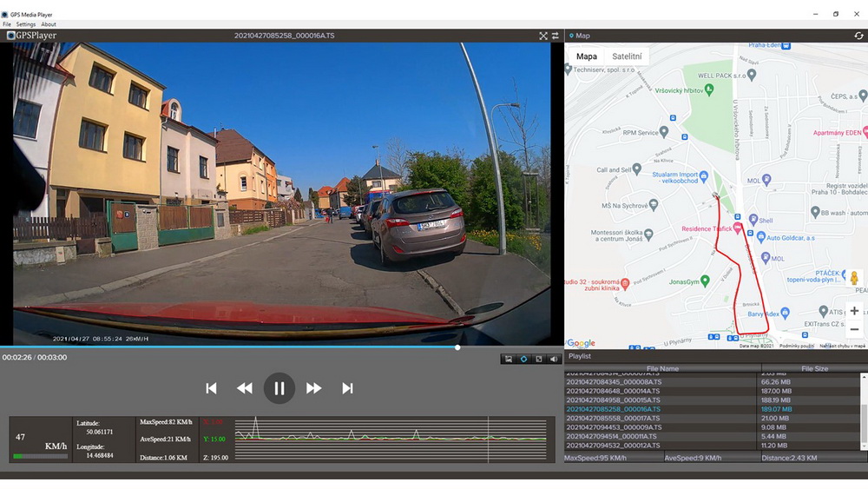Click the Shell gas station marker
The image size is (868, 489).
[x=753, y=219]
